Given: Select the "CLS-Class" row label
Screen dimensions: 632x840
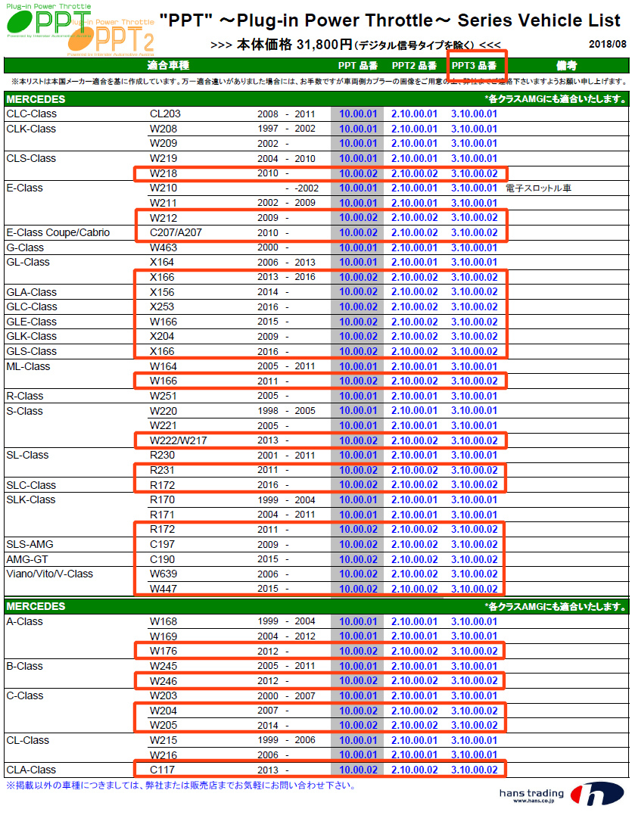Looking at the screenshot, I should point(31,158).
